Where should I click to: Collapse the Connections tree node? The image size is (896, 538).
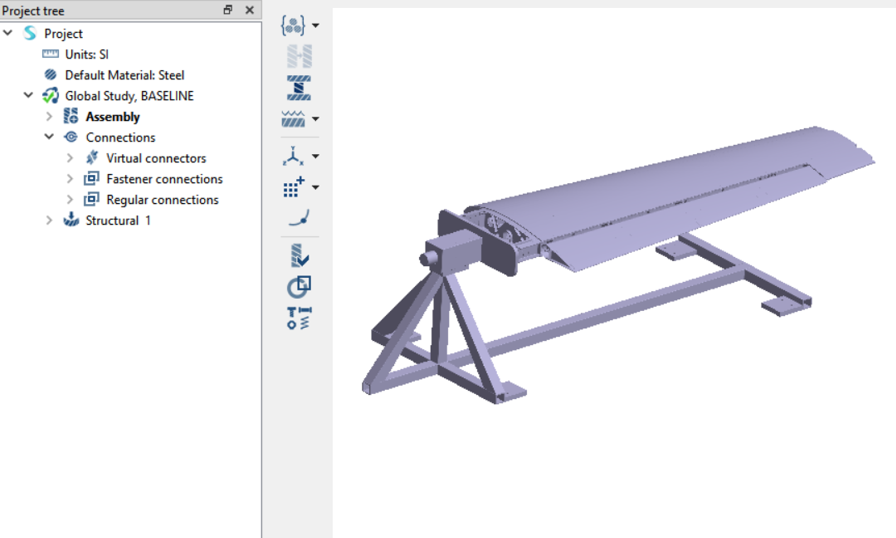(x=49, y=138)
